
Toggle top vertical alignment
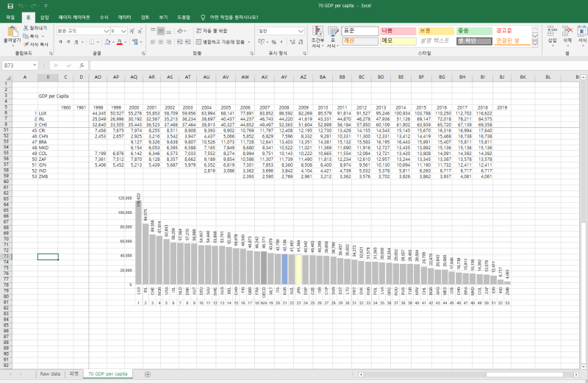click(x=153, y=31)
